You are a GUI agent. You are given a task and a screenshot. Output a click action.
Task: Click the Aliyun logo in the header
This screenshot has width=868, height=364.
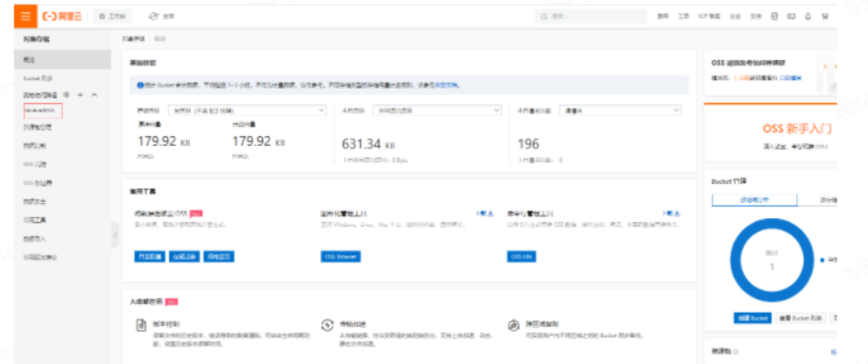[x=63, y=16]
